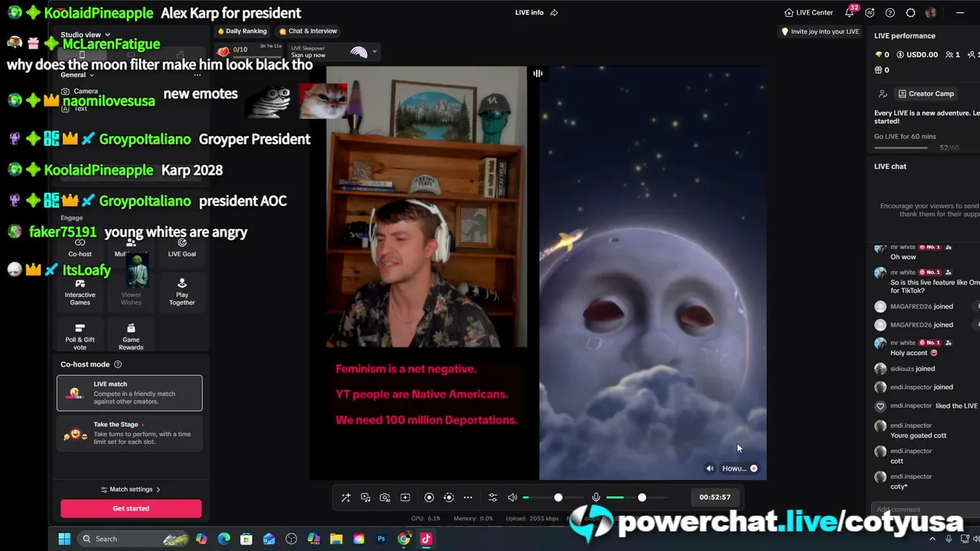The image size is (980, 551).
Task: Open Microsoft Edge from the taskbar
Action: (x=224, y=539)
